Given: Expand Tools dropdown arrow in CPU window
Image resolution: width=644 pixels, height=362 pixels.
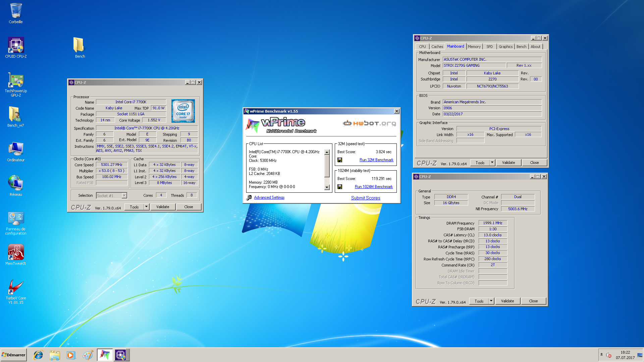Looking at the screenshot, I should click(146, 207).
